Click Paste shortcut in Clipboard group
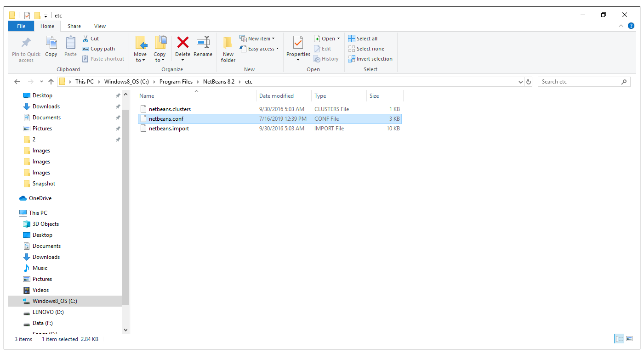 [103, 59]
